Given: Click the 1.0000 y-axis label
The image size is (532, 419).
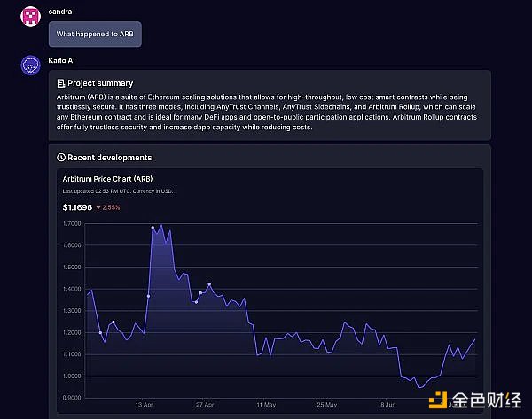Looking at the screenshot, I should [72, 376].
